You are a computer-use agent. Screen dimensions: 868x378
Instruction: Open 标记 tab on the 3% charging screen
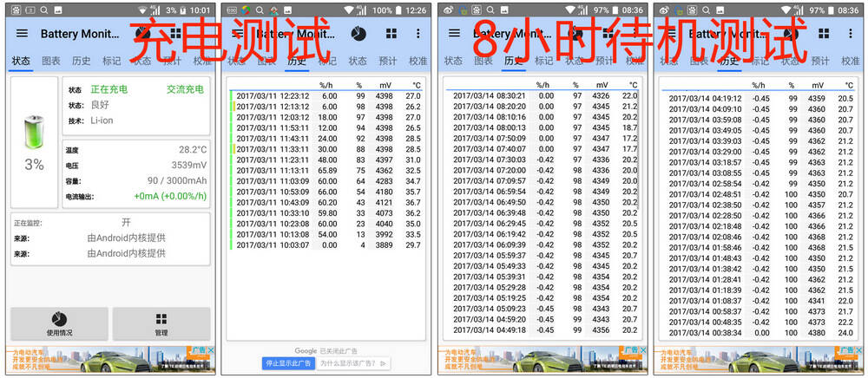pos(111,62)
